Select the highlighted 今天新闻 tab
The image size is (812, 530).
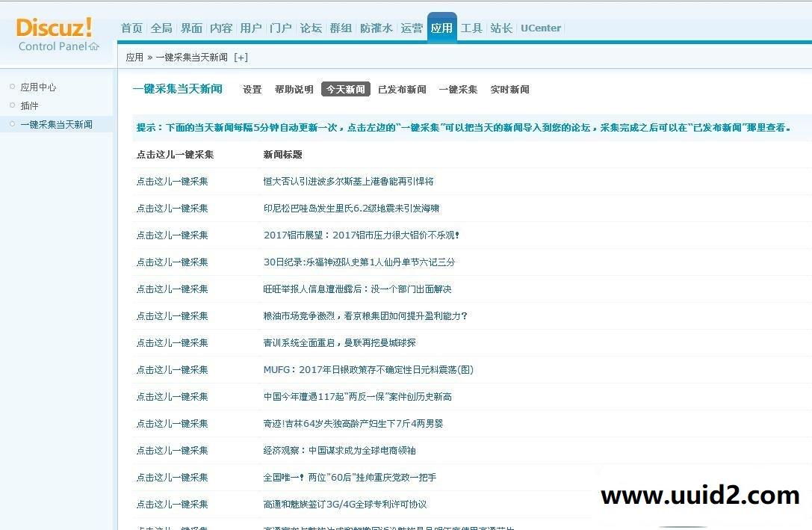click(x=345, y=88)
